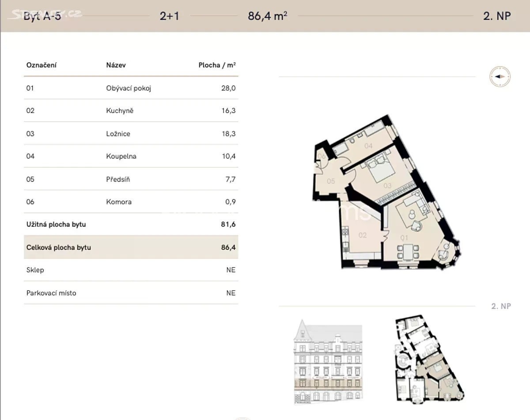
Task: Select storage room labeled 06 on plan
Action: (322, 157)
